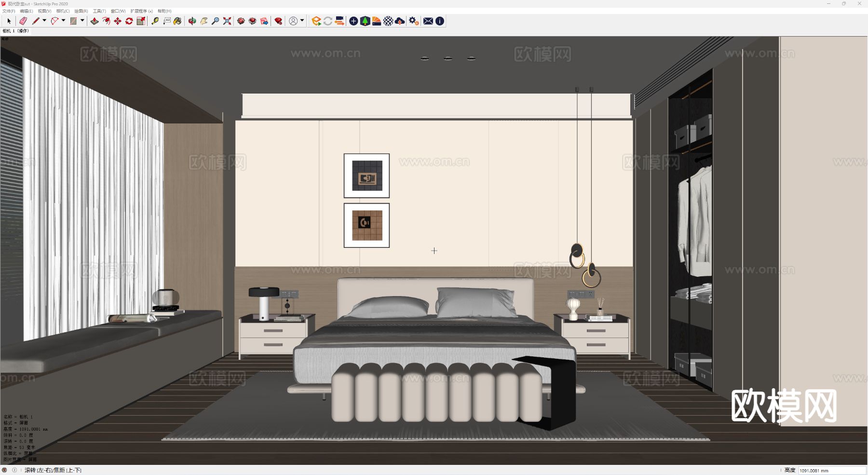The width and height of the screenshot is (868, 475).
Task: Open the 3D Warehouse icon
Action: [241, 21]
